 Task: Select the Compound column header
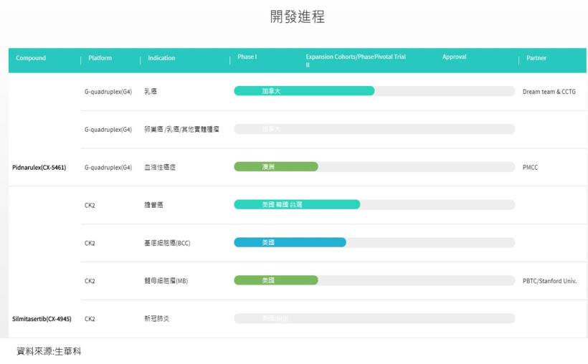31,58
